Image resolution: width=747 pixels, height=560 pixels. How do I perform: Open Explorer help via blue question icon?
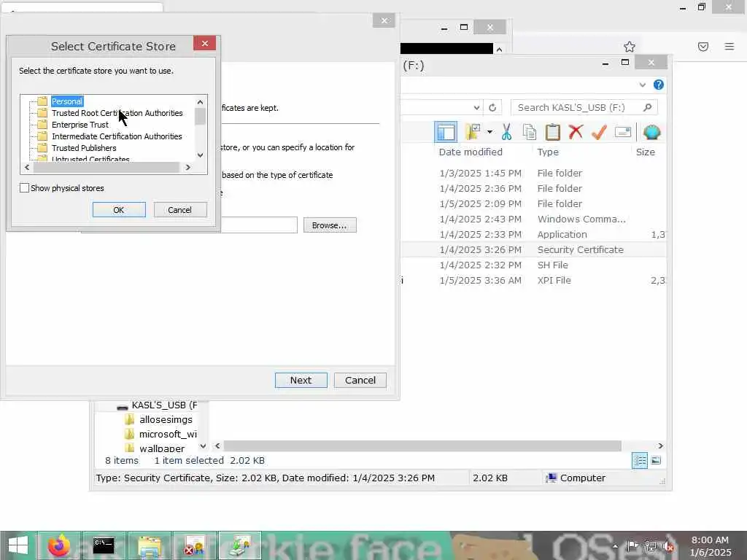659,85
